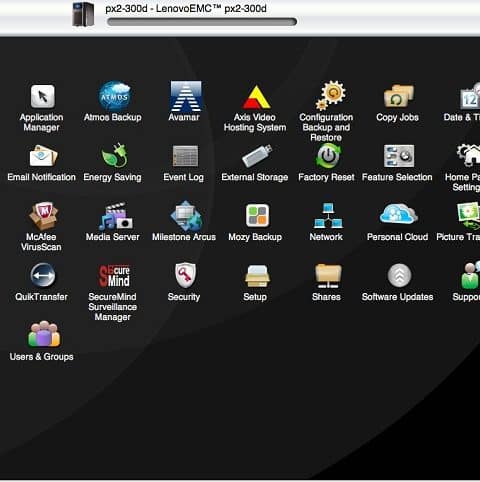Open the Application Manager icon
480x482 pixels.
click(x=42, y=96)
